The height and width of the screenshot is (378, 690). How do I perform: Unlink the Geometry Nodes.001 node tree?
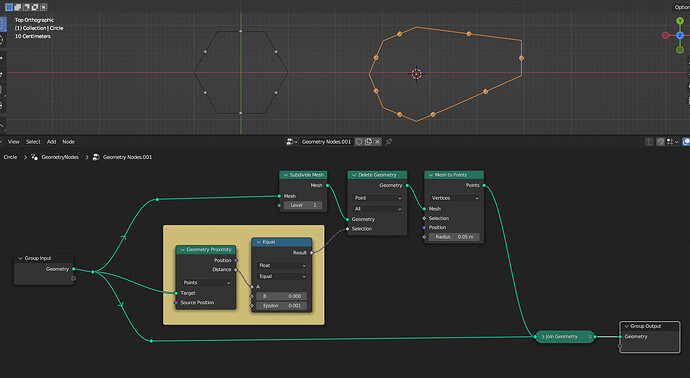tap(378, 142)
